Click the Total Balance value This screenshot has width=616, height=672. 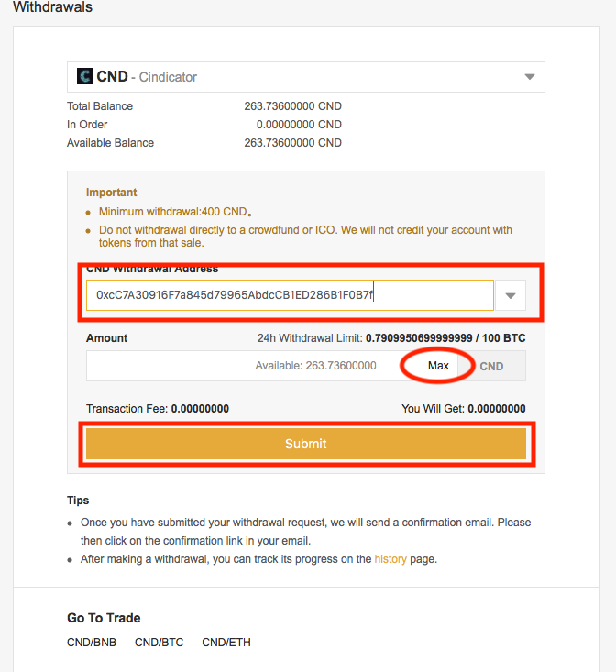coord(292,106)
